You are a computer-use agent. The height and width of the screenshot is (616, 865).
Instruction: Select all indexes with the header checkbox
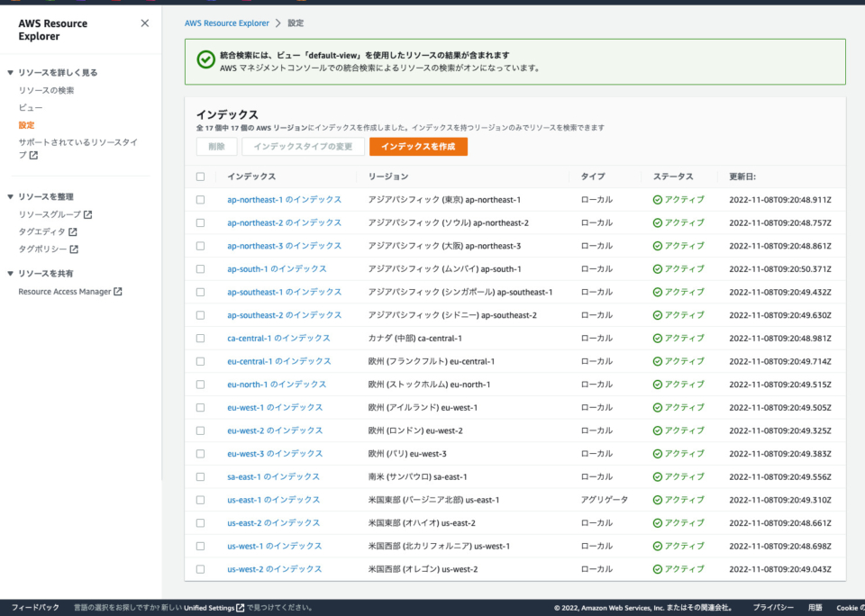coord(200,177)
